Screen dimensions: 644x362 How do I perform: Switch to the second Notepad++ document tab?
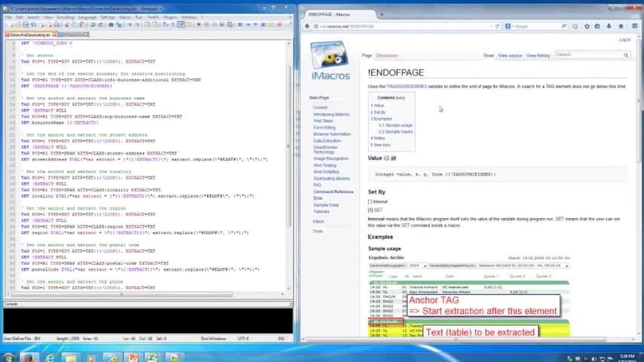coord(73,35)
